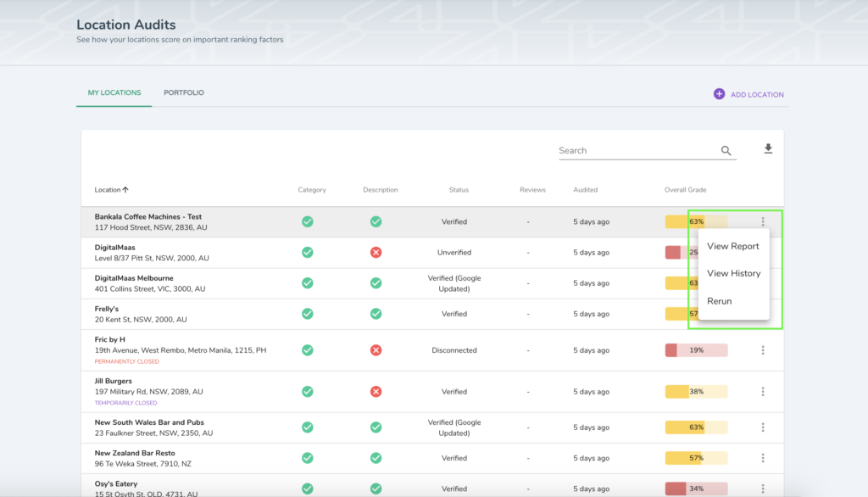868x497 pixels.
Task: Click the Reviews column header
Action: coord(532,189)
